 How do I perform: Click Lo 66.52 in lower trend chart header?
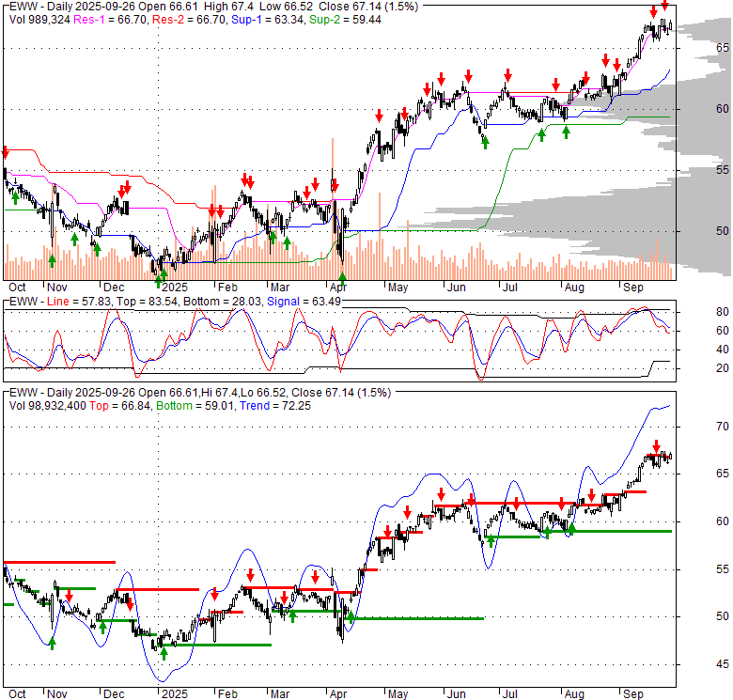pyautogui.click(x=265, y=393)
